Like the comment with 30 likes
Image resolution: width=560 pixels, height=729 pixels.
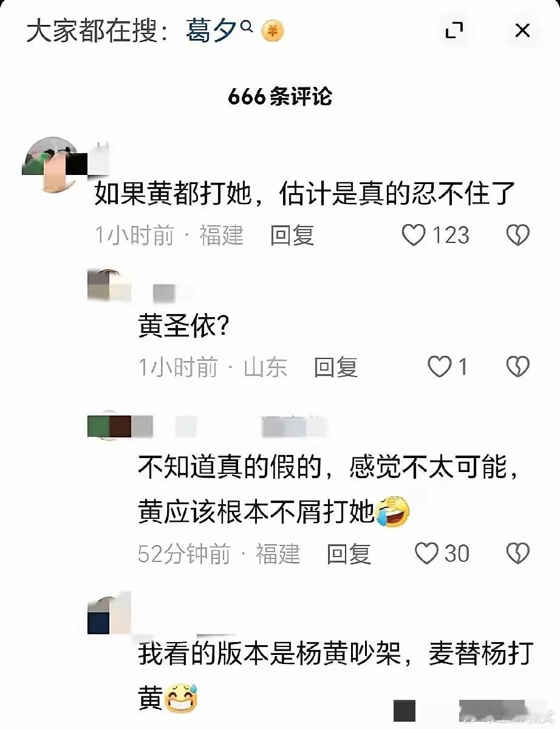[x=426, y=553]
